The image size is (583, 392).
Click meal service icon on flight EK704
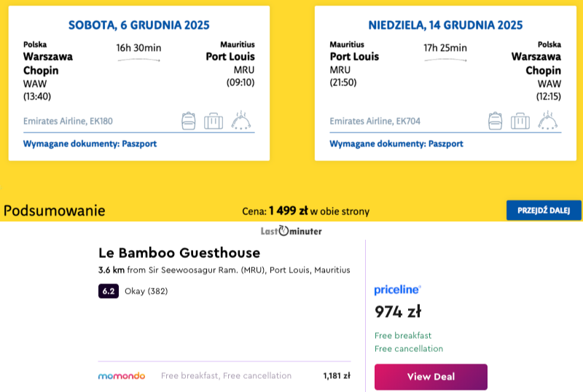[x=547, y=120]
